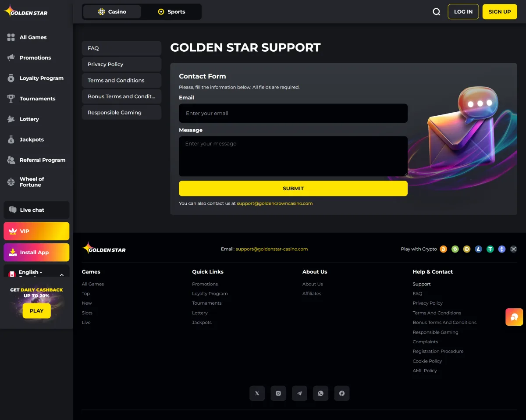The width and height of the screenshot is (526, 420).
Task: Open footer Loyalty Program quick link
Action: coord(210,294)
